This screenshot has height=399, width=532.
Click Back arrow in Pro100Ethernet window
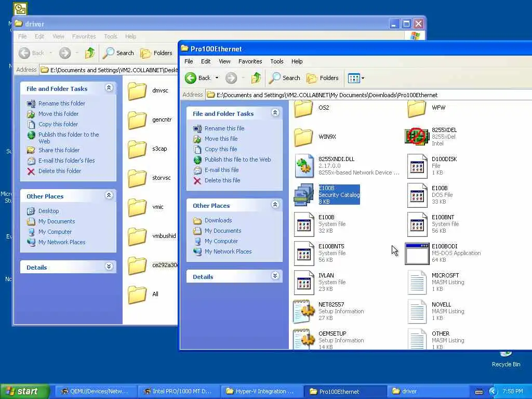pyautogui.click(x=198, y=78)
